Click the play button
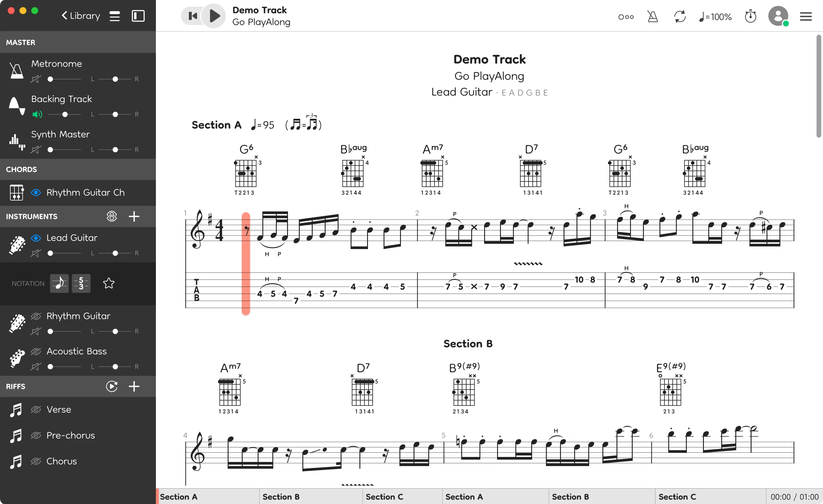823x504 pixels. (214, 16)
